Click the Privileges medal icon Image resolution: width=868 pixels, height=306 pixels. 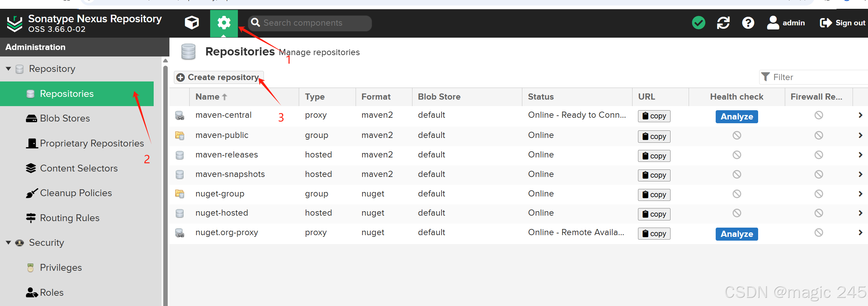(30, 268)
